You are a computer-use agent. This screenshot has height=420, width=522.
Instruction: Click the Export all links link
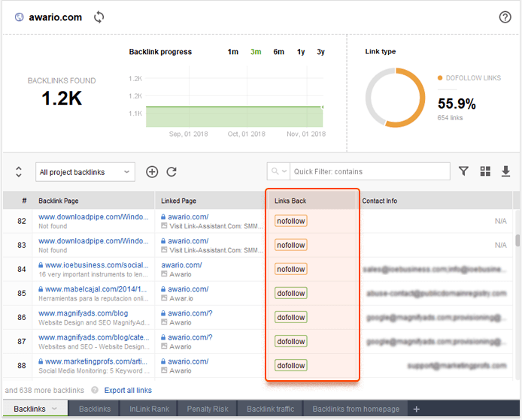pos(128,390)
